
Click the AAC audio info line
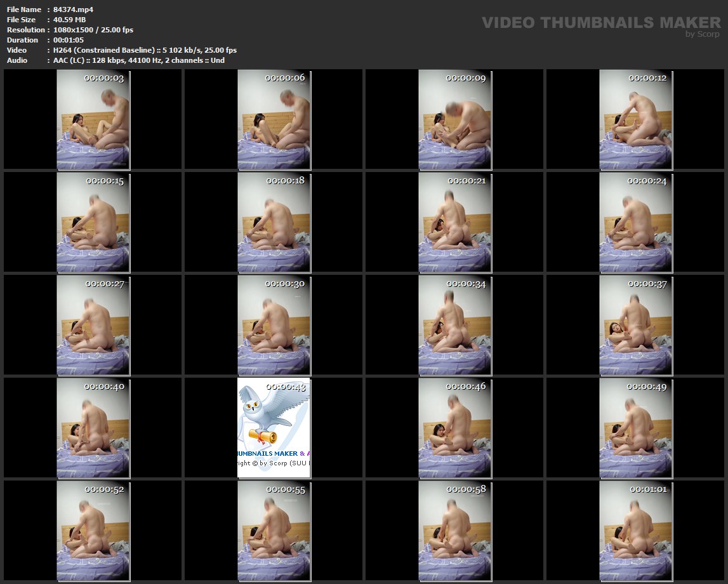click(139, 60)
